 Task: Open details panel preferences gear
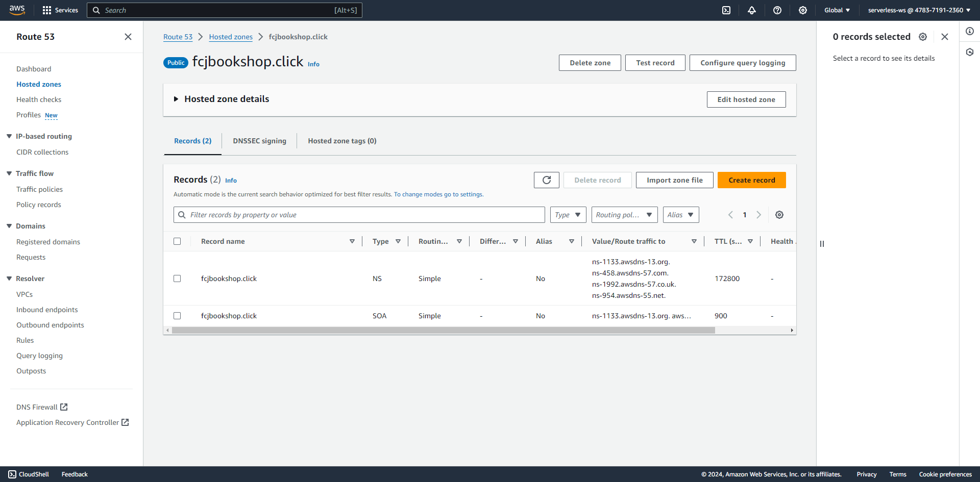coord(923,37)
